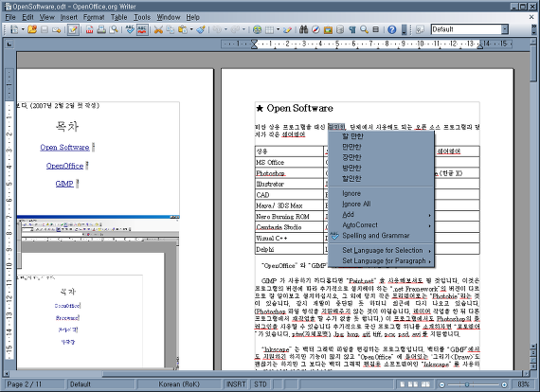Click the zoom slider handle

pos(467,384)
